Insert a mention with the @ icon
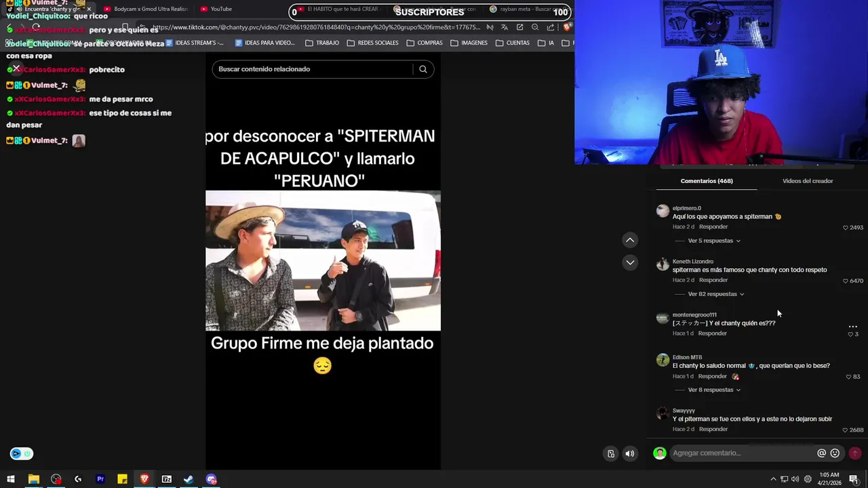 click(821, 453)
